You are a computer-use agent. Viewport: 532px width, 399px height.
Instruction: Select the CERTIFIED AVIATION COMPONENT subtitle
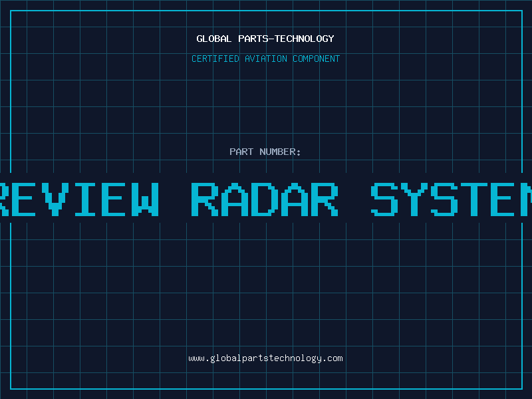[x=265, y=59]
